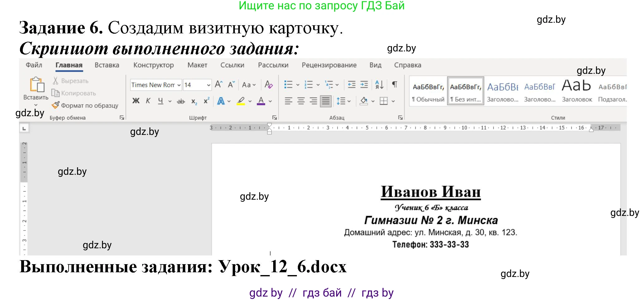Apply bold formatting with the Ж icon

tap(136, 101)
